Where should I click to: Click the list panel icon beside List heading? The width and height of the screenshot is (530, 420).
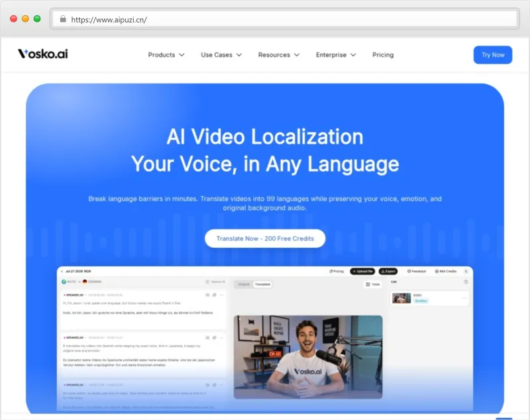pyautogui.click(x=466, y=282)
